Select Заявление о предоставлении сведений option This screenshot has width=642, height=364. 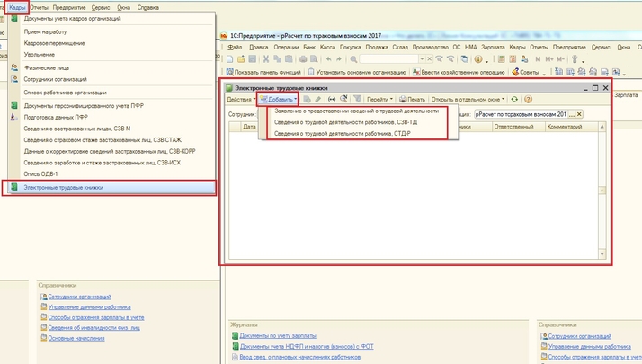(356, 111)
